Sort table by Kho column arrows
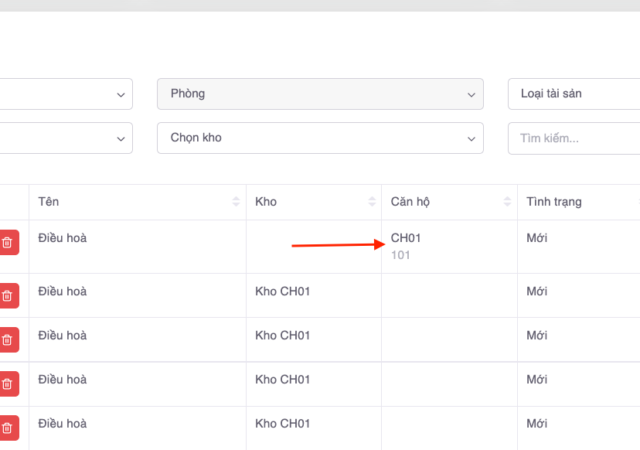The width and height of the screenshot is (640, 450). click(x=372, y=202)
